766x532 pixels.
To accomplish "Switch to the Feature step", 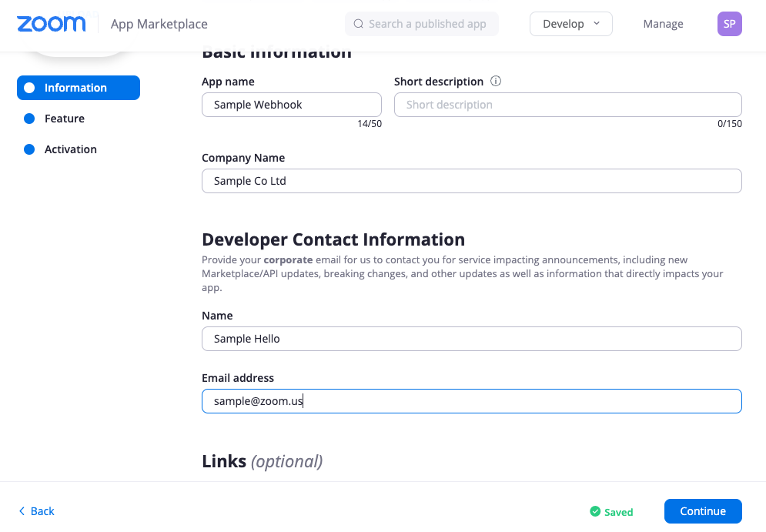I will tap(64, 119).
